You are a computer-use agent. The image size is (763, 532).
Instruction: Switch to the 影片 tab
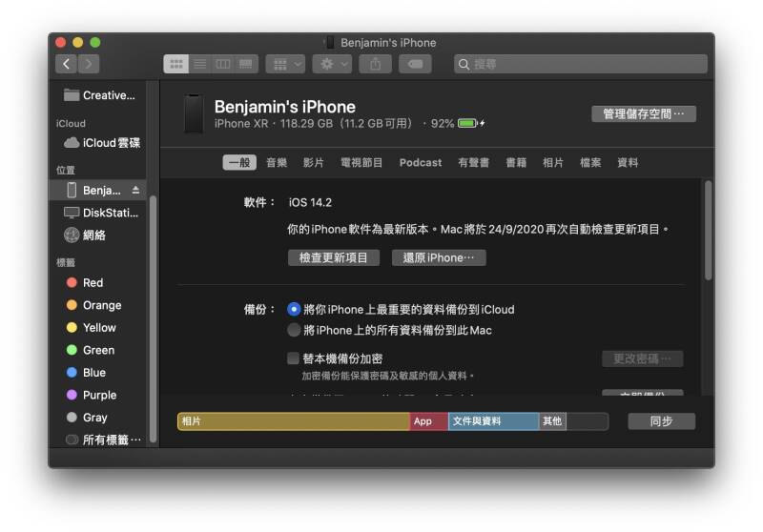point(314,162)
